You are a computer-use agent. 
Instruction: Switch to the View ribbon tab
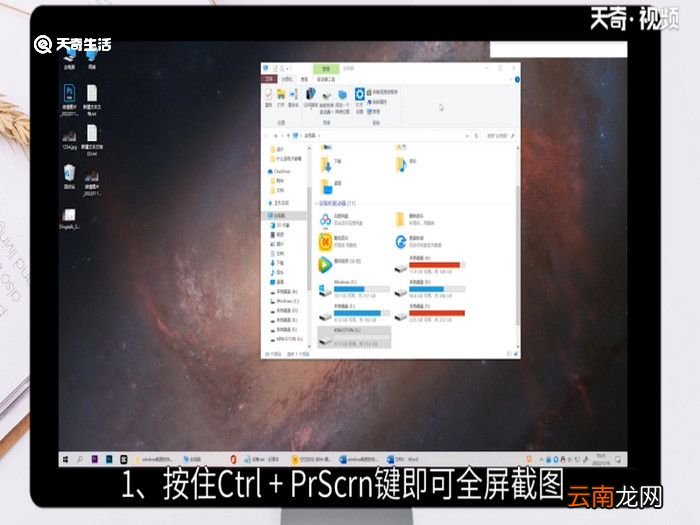pos(304,79)
